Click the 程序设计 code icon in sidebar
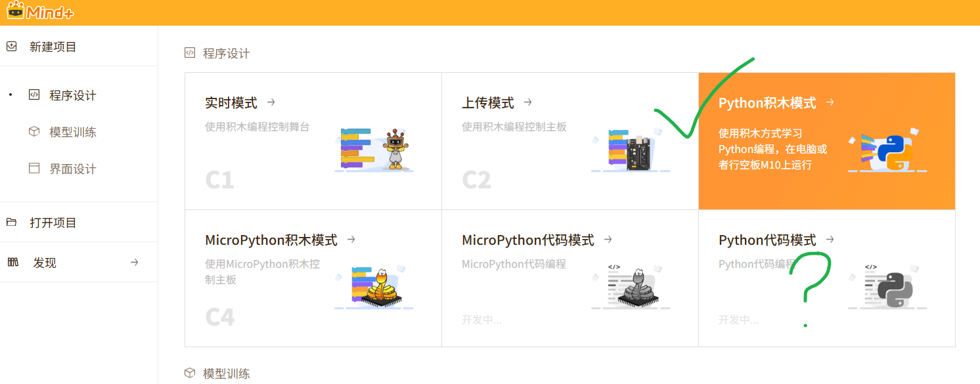Image resolution: width=980 pixels, height=384 pixels. click(34, 95)
